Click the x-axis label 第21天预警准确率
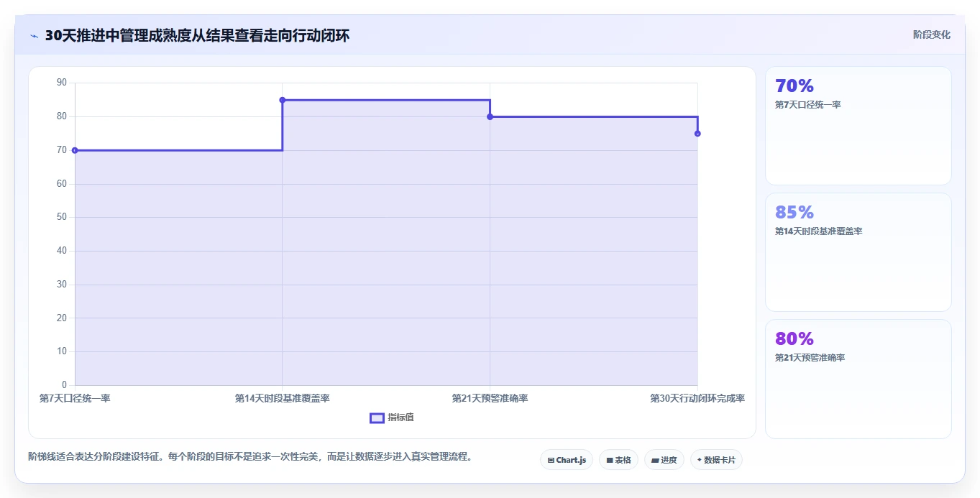The height and width of the screenshot is (498, 980). click(490, 398)
